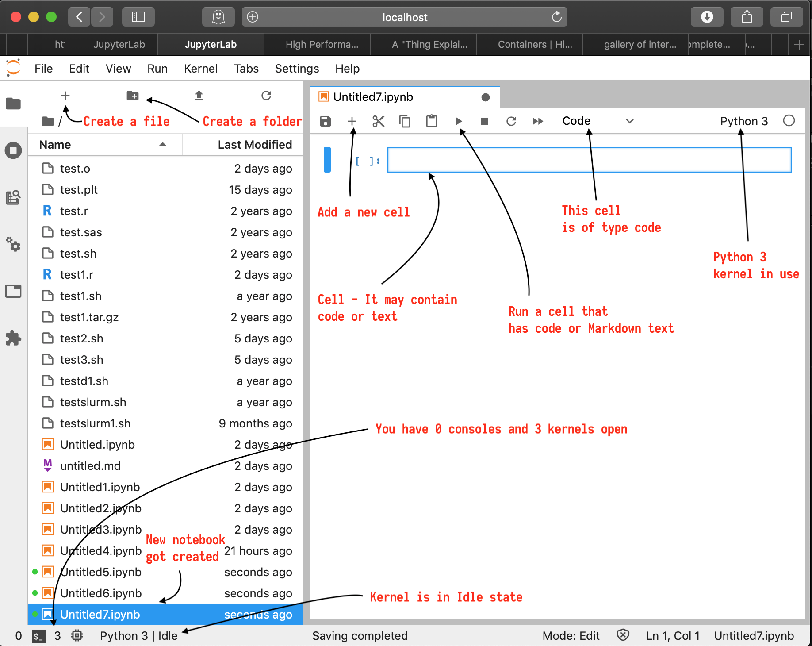Copy the selected cell
Image resolution: width=812 pixels, height=646 pixels.
click(405, 121)
